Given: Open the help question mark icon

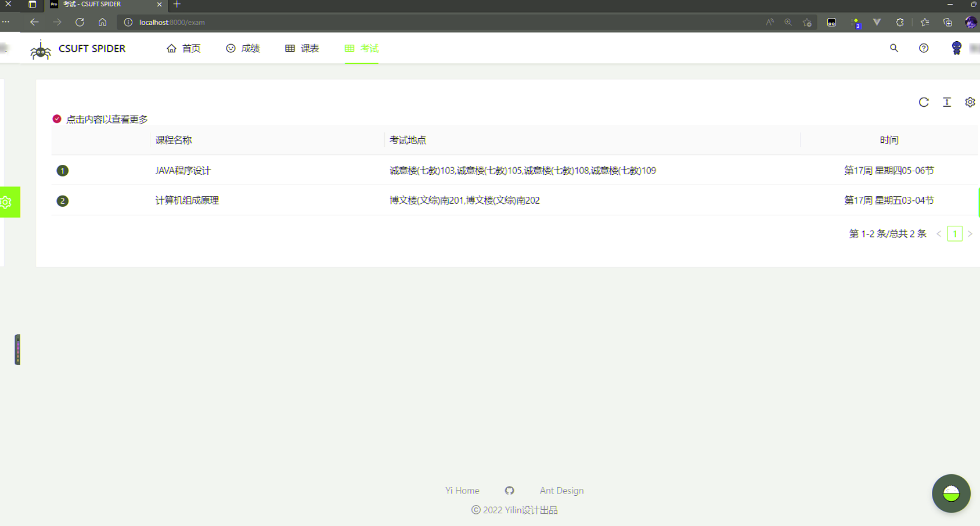Looking at the screenshot, I should (924, 48).
